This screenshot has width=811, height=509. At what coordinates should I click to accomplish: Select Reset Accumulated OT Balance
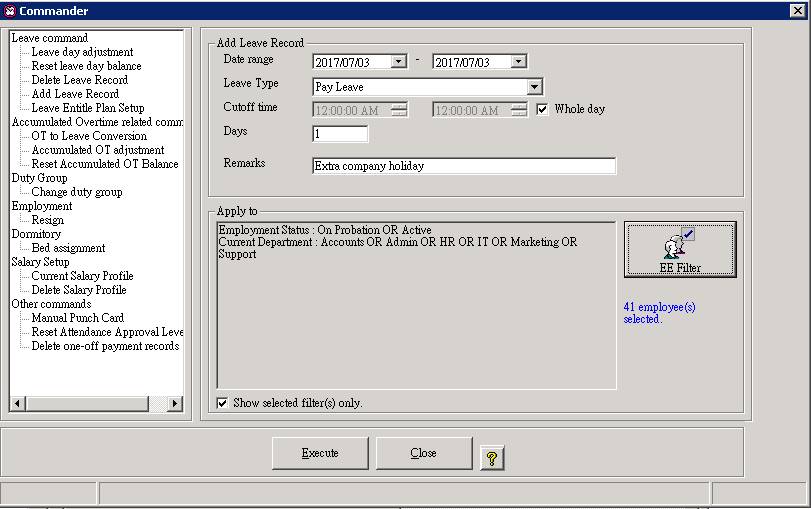(105, 163)
